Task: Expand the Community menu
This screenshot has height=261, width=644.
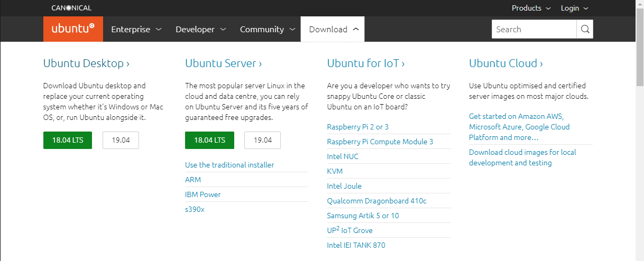Action: [x=267, y=29]
